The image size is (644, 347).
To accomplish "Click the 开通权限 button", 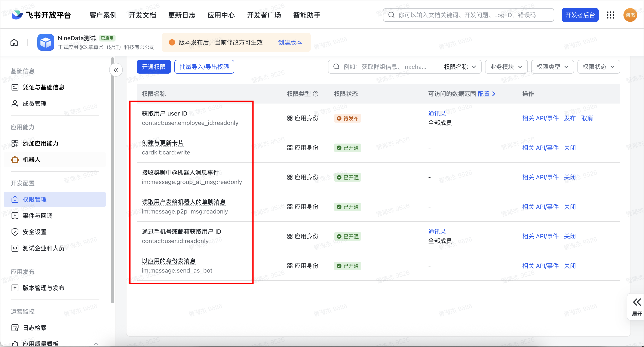I will 153,67.
